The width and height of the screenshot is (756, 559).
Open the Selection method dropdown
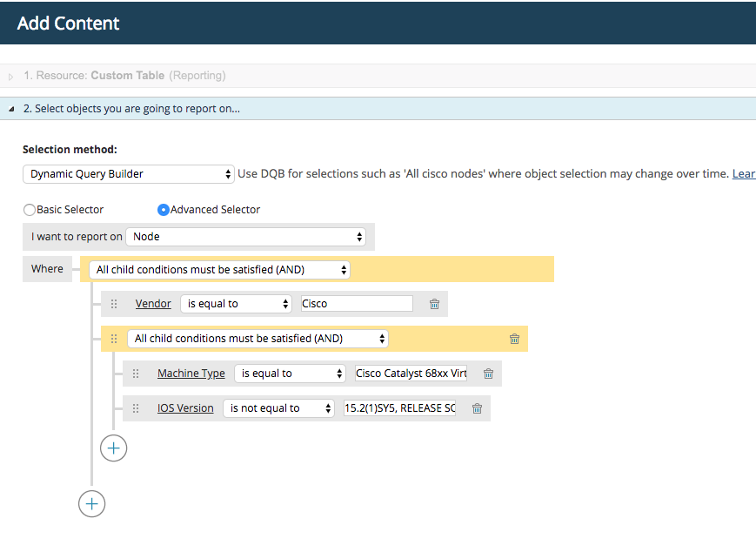pyautogui.click(x=129, y=174)
